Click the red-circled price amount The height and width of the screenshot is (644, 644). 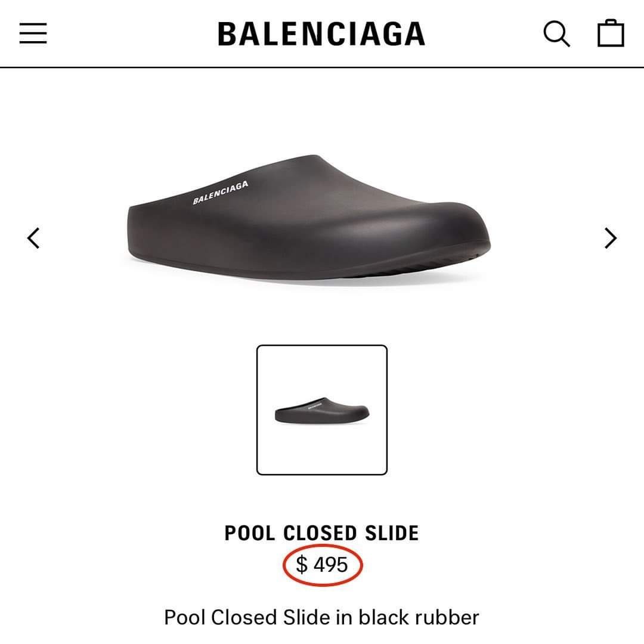coord(322,564)
